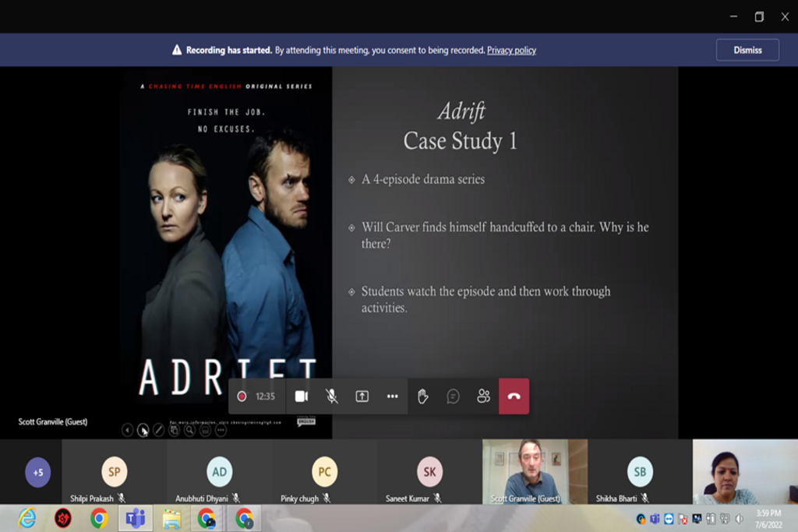This screenshot has height=532, width=798.
Task: Click Scott Granville (Guest) presenter label
Action: 53,421
